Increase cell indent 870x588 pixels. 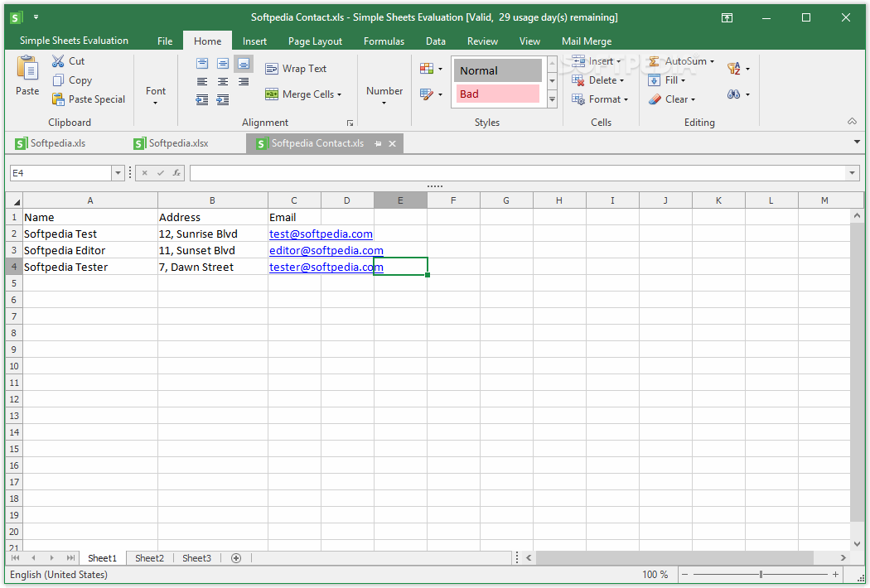click(223, 100)
